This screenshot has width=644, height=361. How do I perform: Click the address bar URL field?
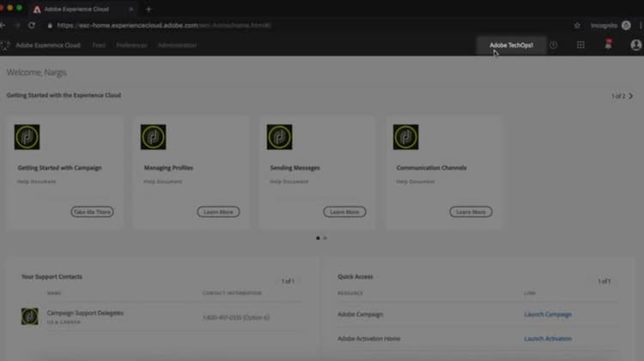tap(308, 25)
